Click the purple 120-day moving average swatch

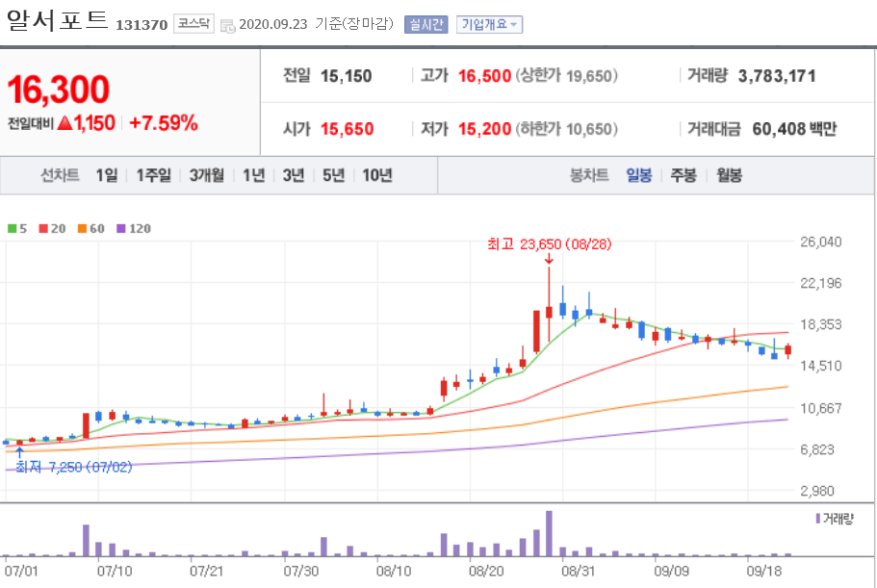click(x=120, y=229)
